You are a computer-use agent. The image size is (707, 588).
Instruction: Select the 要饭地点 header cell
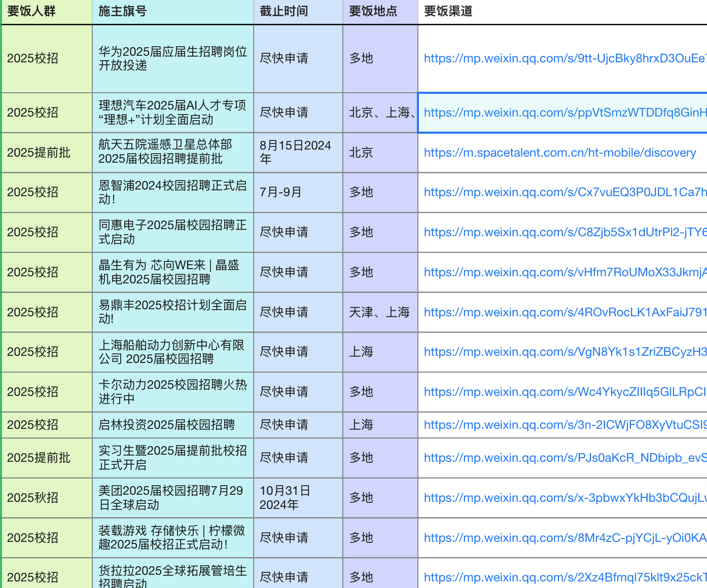[x=380, y=11]
